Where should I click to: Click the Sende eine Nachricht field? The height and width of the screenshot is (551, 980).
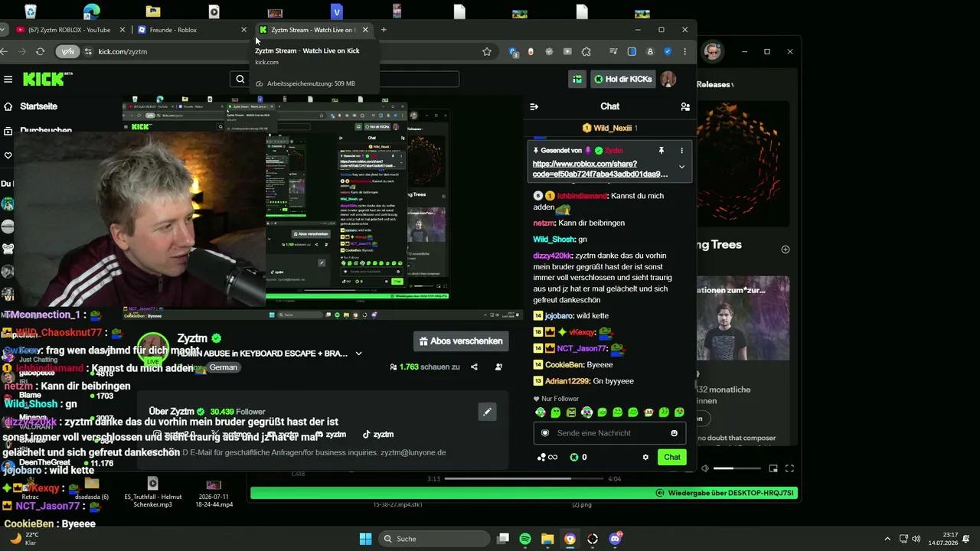pyautogui.click(x=609, y=433)
